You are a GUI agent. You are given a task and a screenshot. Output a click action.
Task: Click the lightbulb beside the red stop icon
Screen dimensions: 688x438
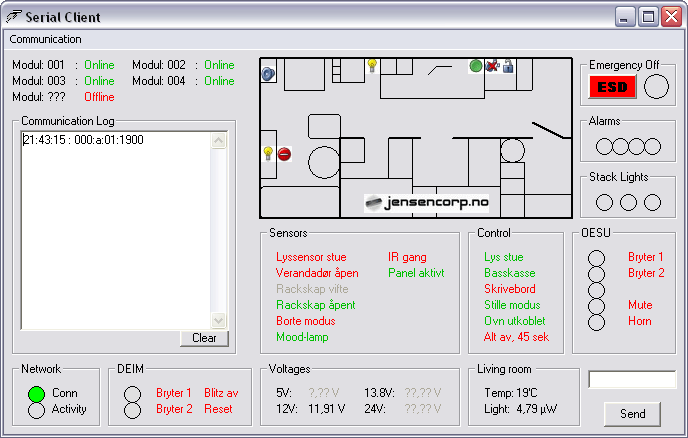268,153
